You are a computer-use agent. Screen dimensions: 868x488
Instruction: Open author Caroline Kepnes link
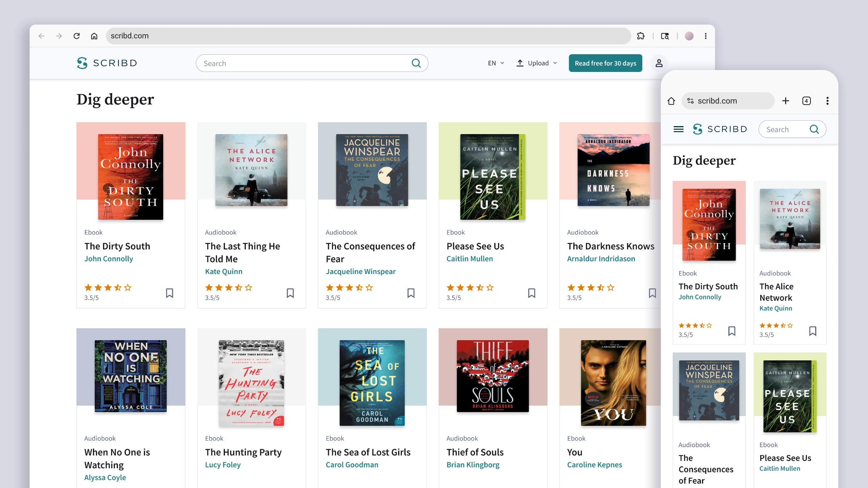tap(595, 465)
